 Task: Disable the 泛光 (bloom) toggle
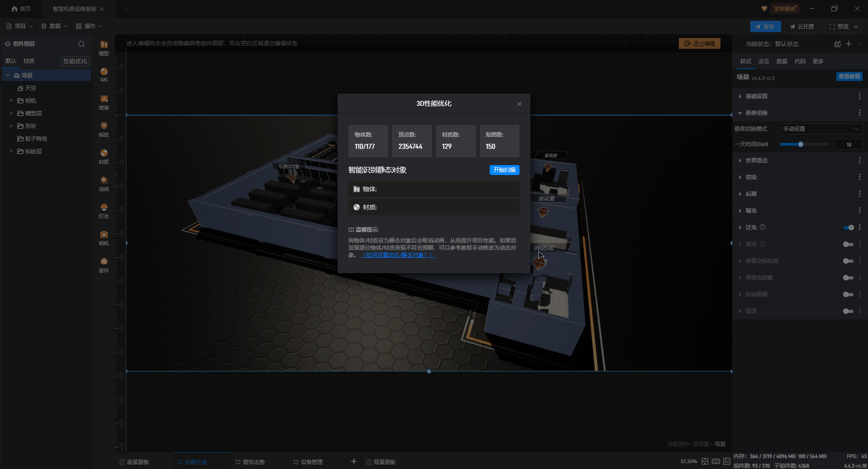848,227
